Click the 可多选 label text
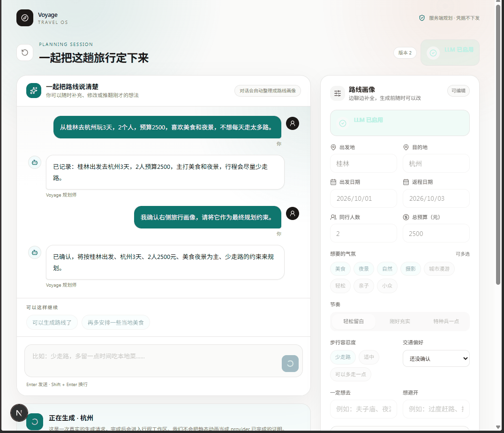The width and height of the screenshot is (504, 433). click(463, 254)
